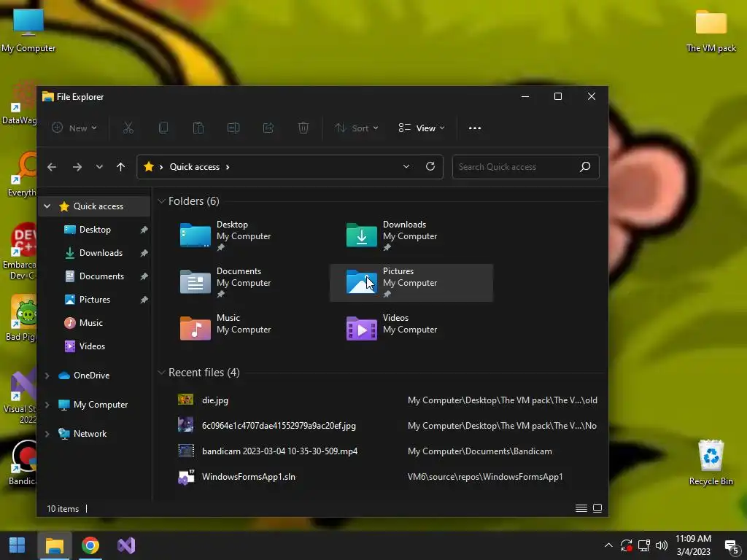
Task: Select recent file 6c0964e1c4707dae41552979a9ac20ef.jpg
Action: pyautogui.click(x=279, y=426)
